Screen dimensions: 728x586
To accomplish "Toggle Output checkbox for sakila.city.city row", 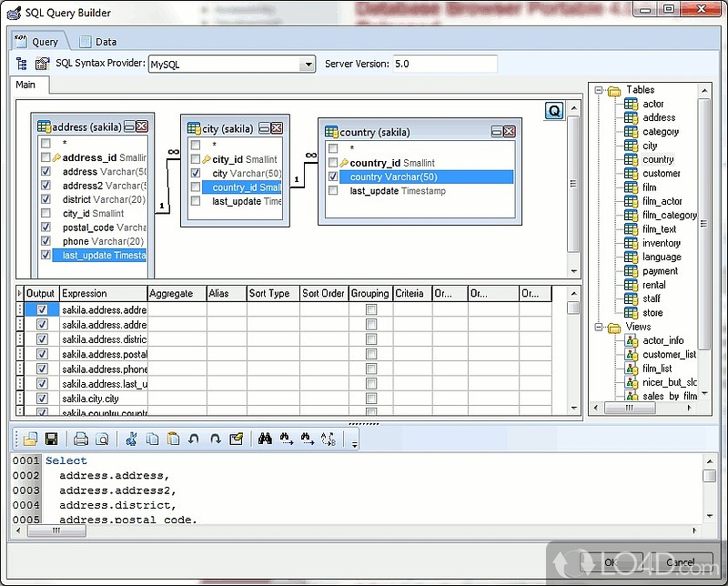I will click(x=41, y=399).
